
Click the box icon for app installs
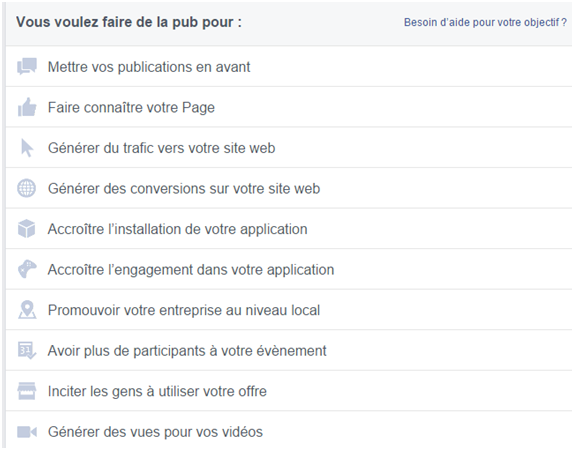[27, 229]
